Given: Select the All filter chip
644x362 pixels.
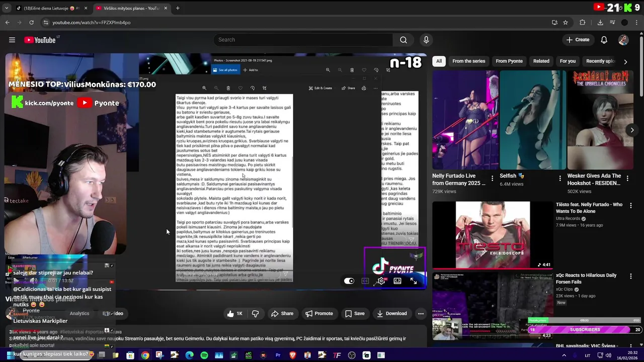Looking at the screenshot, I should [439, 61].
